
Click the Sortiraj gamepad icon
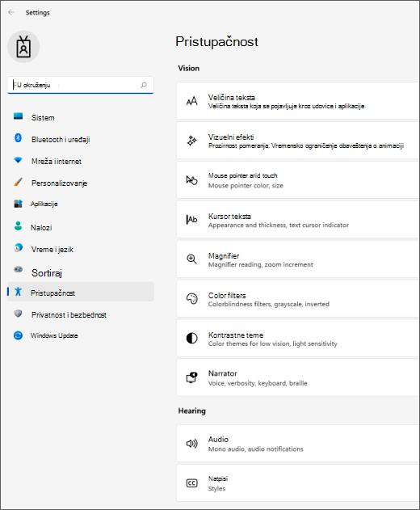[19, 269]
